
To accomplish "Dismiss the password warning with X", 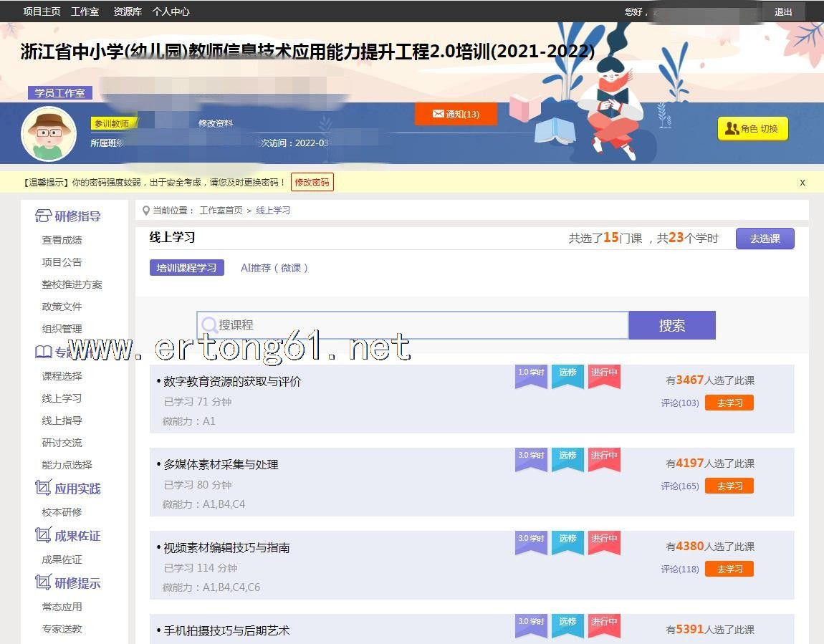I will coord(803,183).
